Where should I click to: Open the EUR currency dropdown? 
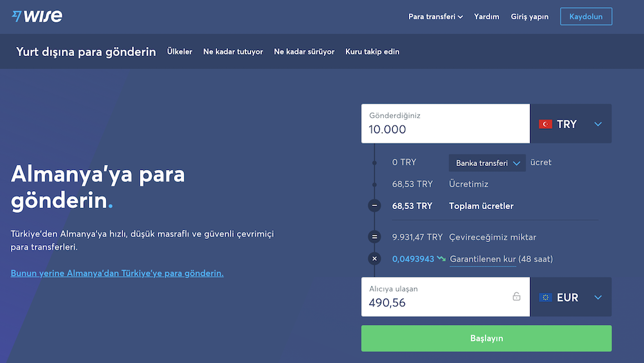pos(571,297)
